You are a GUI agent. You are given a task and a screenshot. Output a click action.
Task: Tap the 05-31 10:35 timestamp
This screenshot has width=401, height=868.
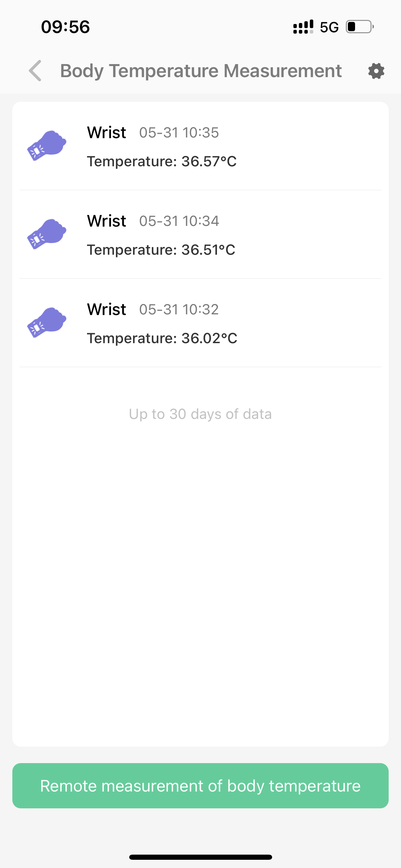point(179,133)
